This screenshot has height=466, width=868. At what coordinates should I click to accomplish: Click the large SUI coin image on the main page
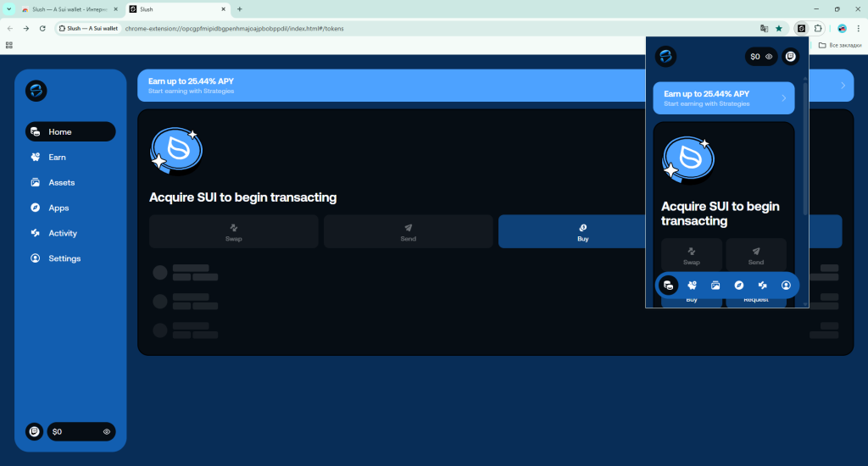[x=176, y=151]
